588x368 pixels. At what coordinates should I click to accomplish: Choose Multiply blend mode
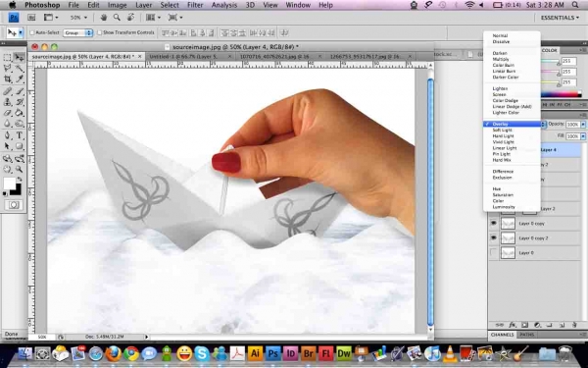point(501,59)
